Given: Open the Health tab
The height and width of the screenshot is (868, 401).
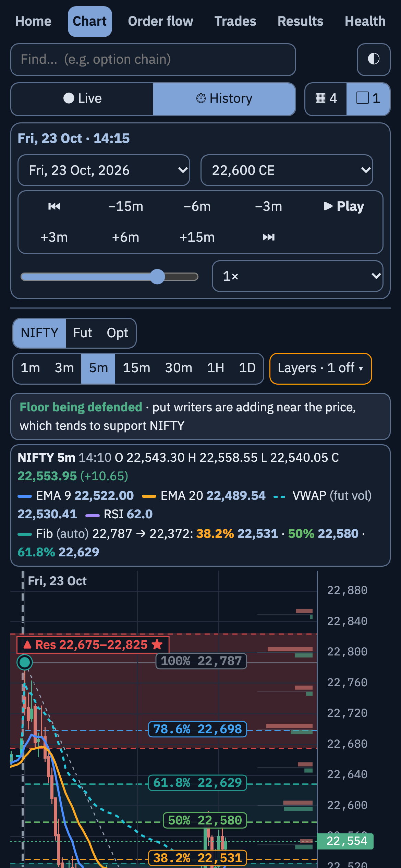Looking at the screenshot, I should click(365, 21).
